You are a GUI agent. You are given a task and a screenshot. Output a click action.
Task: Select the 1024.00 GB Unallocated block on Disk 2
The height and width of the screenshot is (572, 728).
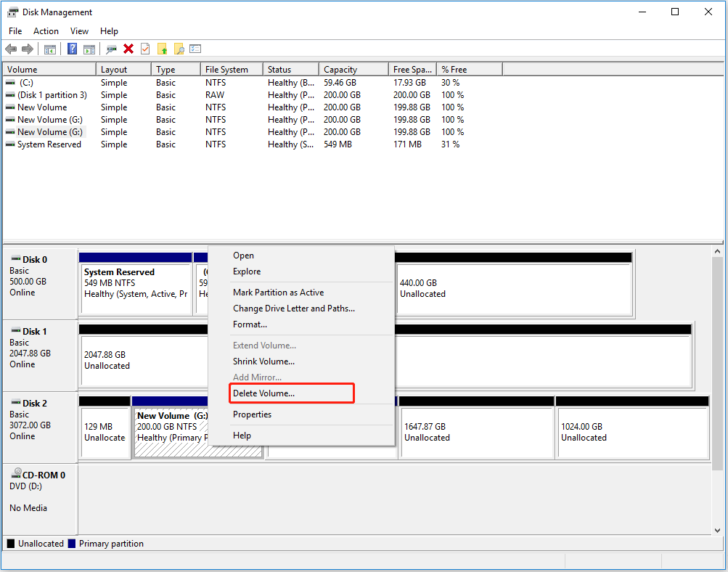click(x=632, y=432)
